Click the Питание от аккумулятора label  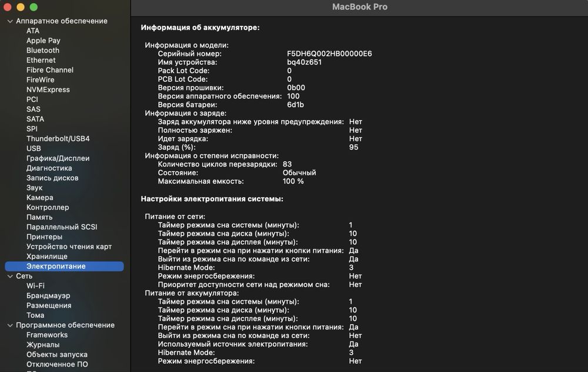[192, 293]
